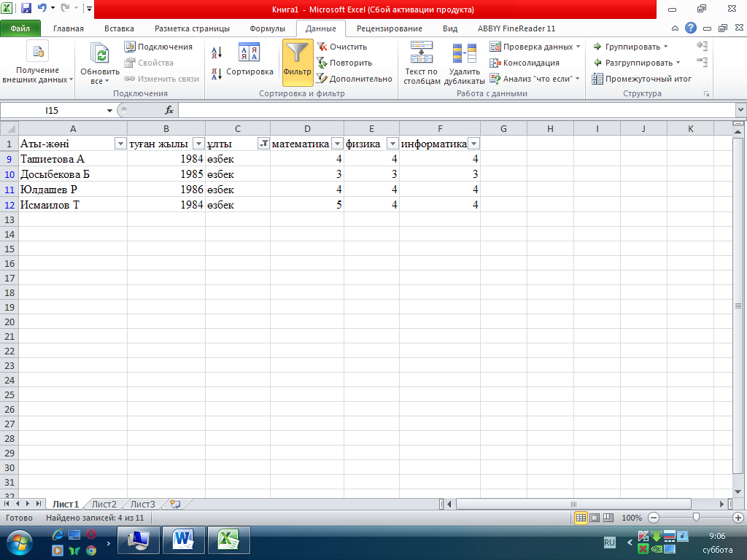The width and height of the screenshot is (747, 560).
Task: Open the active ұлты filter dropdown
Action: (263, 144)
